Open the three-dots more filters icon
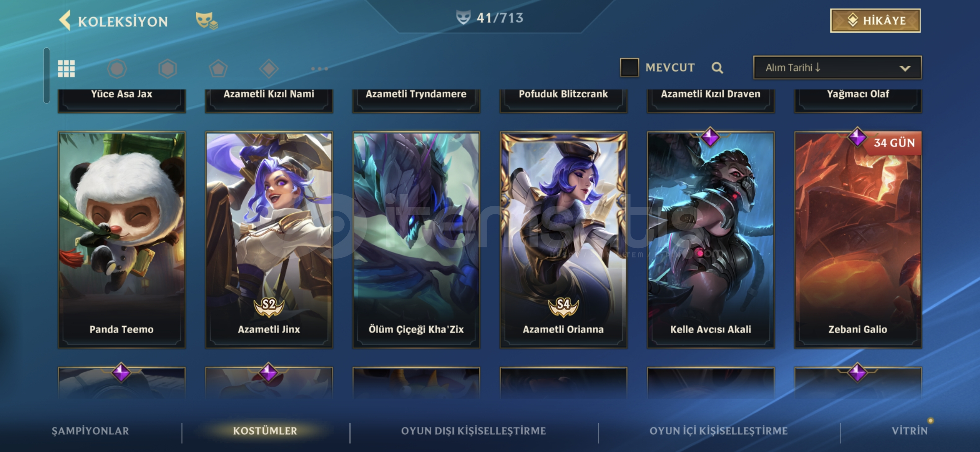Image resolution: width=980 pixels, height=452 pixels. (x=320, y=69)
